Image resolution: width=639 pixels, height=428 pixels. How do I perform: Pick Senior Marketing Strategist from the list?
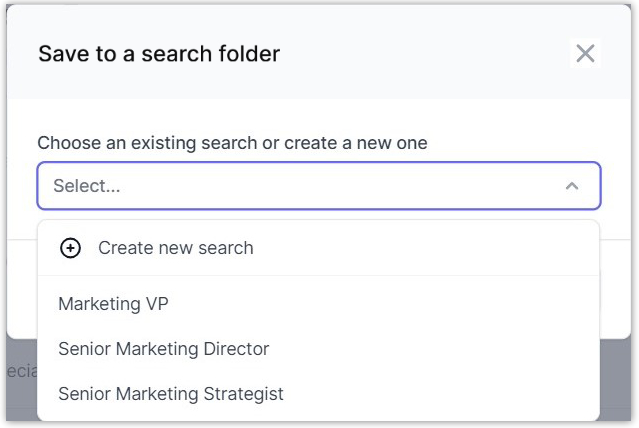click(x=170, y=394)
